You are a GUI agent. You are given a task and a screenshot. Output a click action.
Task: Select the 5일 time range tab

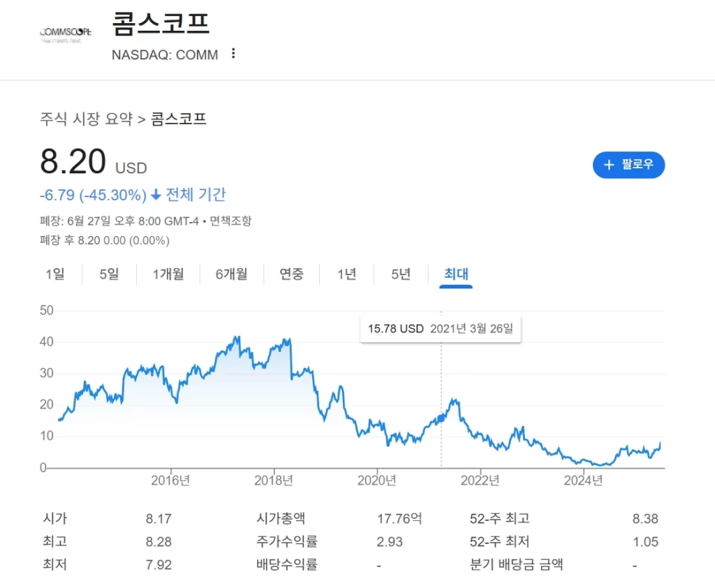[x=109, y=274]
